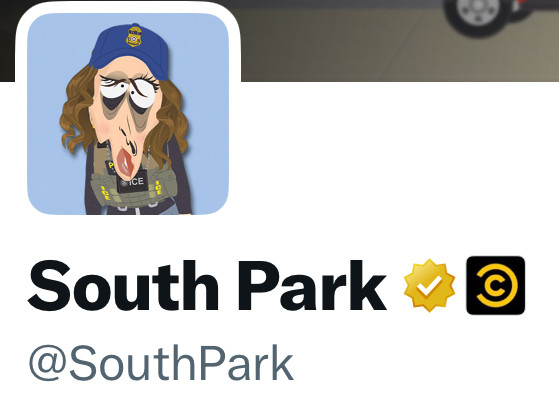Click the Comedy Central affiliate badge
559x404 pixels.
coord(496,285)
